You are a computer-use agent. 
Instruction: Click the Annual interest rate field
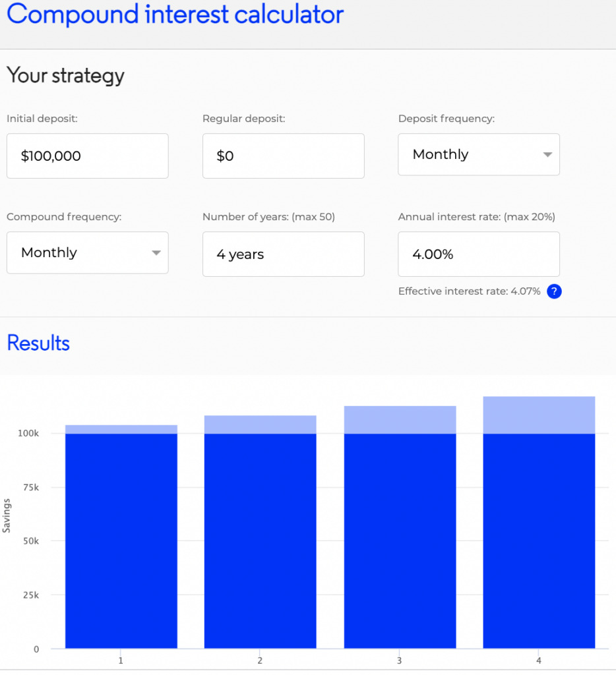pos(479,254)
